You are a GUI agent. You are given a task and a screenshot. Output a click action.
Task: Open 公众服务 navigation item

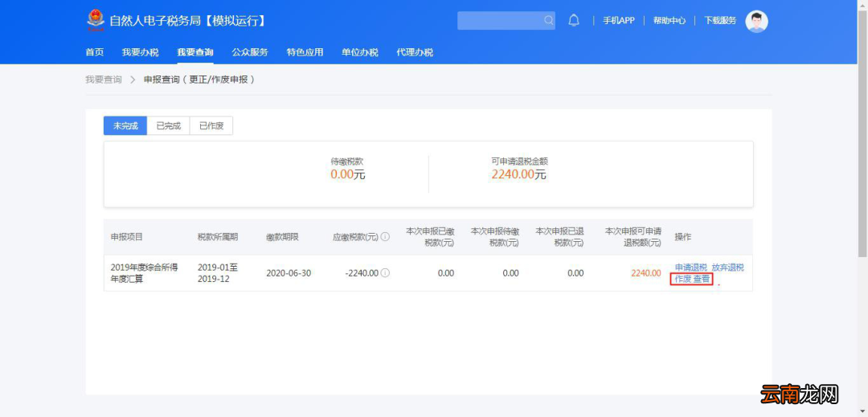click(x=250, y=52)
